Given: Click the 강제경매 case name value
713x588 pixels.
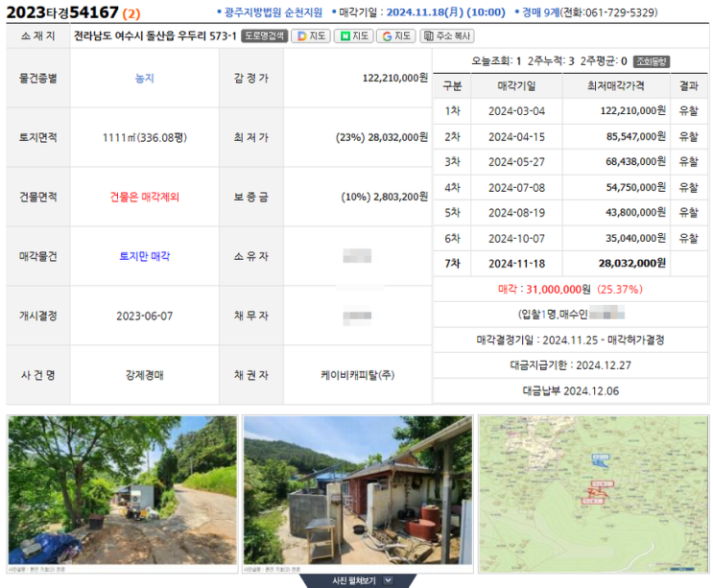Looking at the screenshot, I should pyautogui.click(x=145, y=375).
